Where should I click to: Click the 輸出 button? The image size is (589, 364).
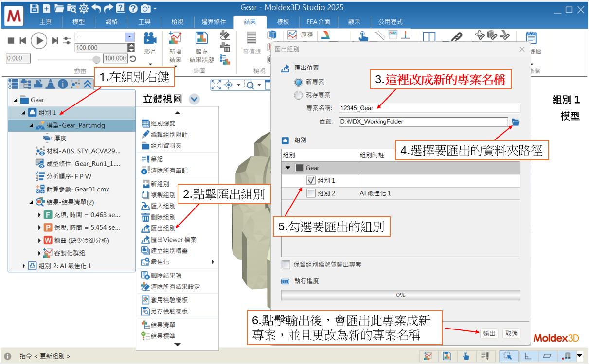point(489,333)
